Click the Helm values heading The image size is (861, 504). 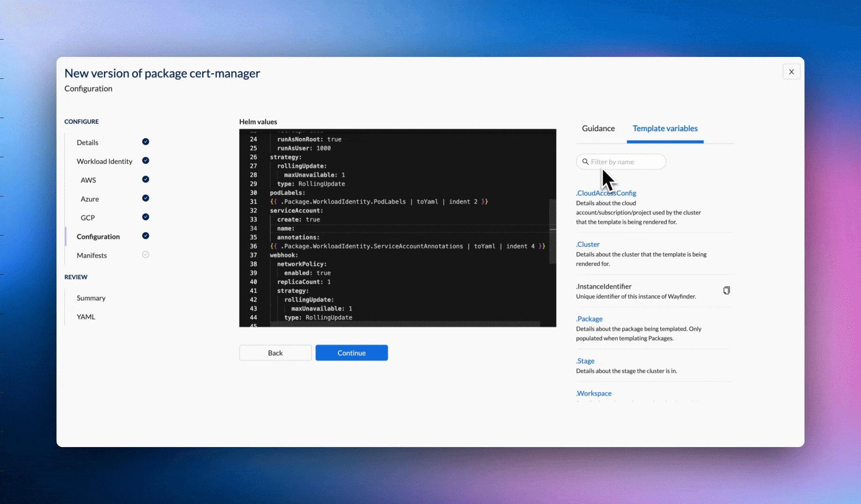point(258,122)
